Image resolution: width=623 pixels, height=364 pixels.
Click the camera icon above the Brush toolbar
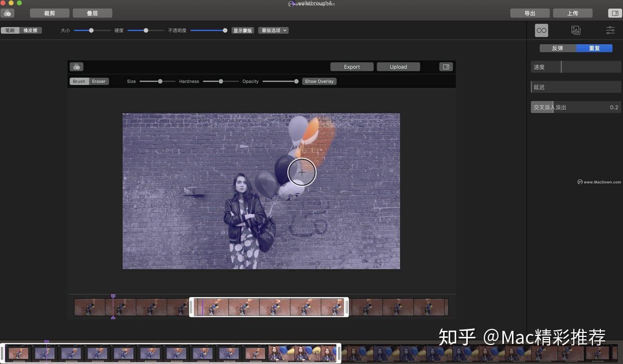pos(76,66)
